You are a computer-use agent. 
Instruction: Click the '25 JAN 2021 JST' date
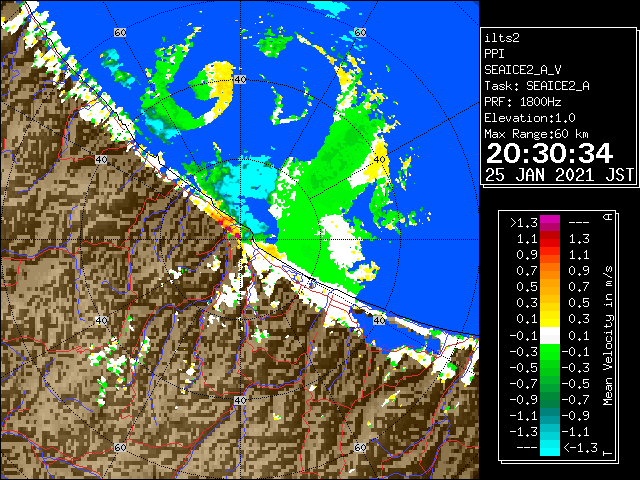(559, 175)
